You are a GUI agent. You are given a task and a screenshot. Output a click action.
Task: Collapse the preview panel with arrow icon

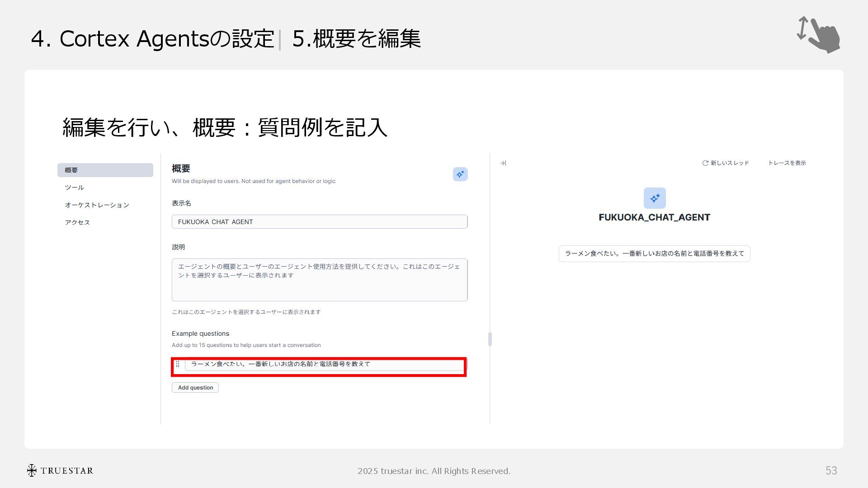pos(503,163)
